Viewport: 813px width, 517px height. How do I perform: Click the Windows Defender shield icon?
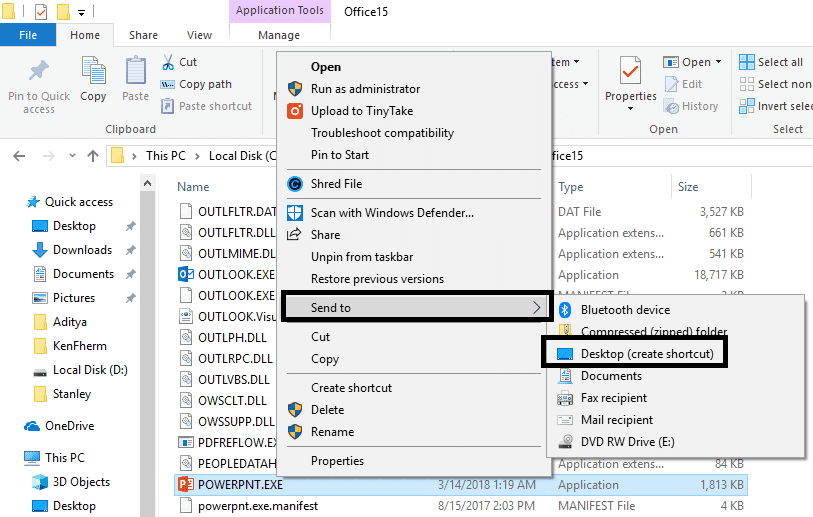pyautogui.click(x=295, y=213)
